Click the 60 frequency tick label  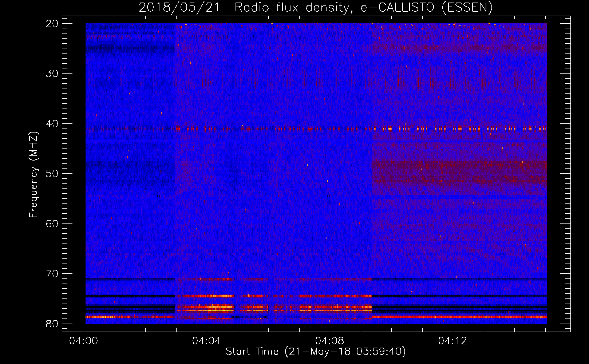52,223
